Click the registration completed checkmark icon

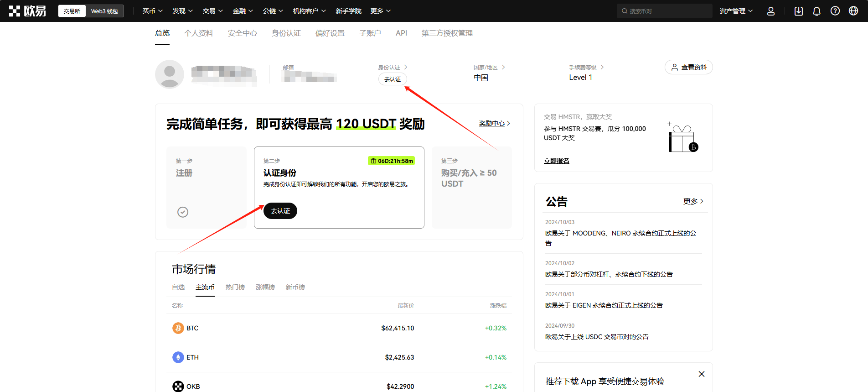pyautogui.click(x=183, y=212)
